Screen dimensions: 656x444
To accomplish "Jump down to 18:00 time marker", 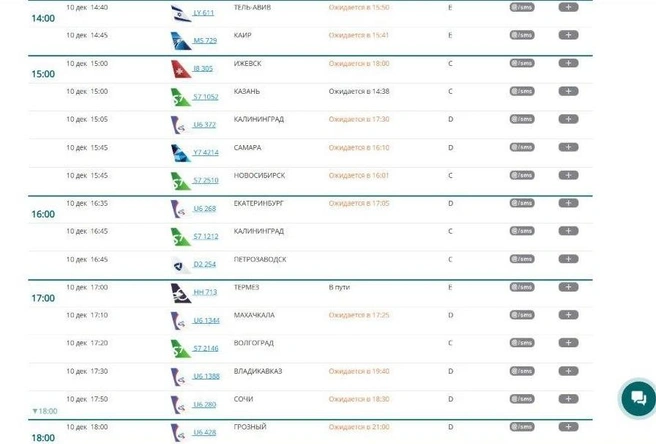I will click(x=45, y=411).
